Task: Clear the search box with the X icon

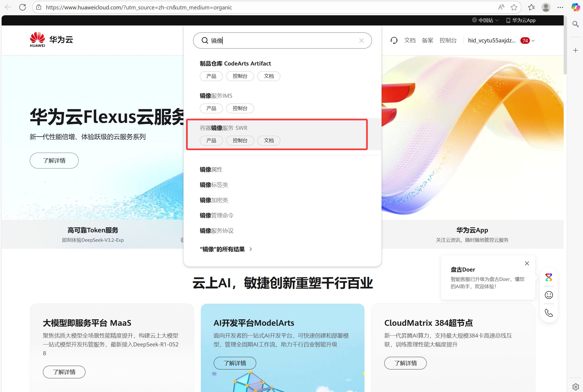Action: [x=361, y=41]
